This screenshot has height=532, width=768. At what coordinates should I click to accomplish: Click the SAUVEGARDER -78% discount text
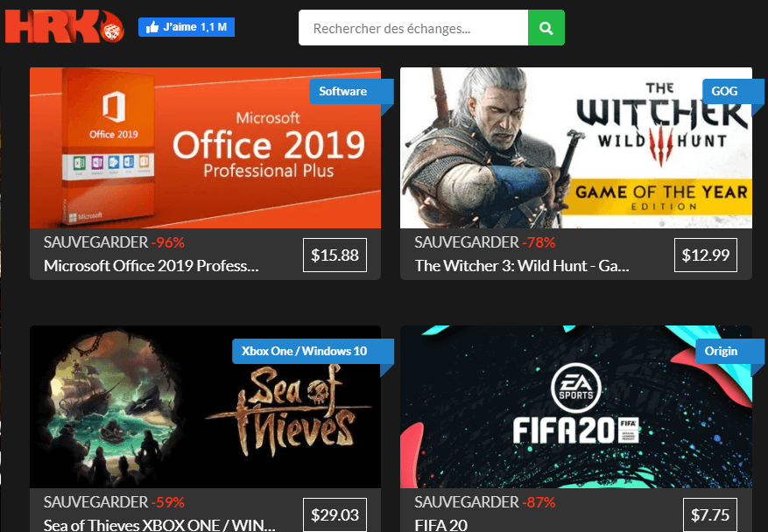(x=485, y=242)
